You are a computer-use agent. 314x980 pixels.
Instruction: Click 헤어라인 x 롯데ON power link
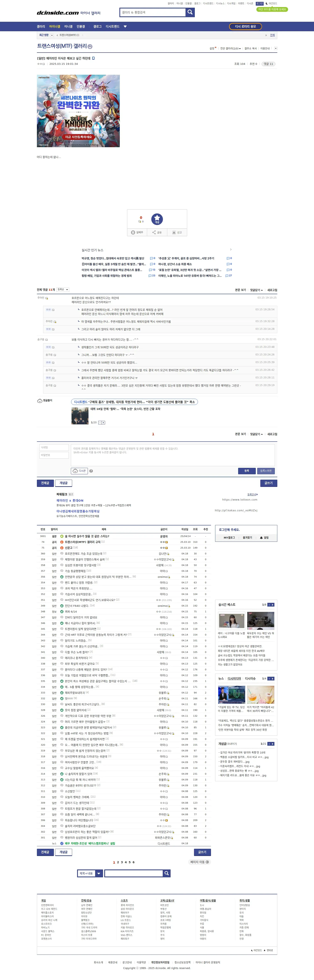point(70,501)
